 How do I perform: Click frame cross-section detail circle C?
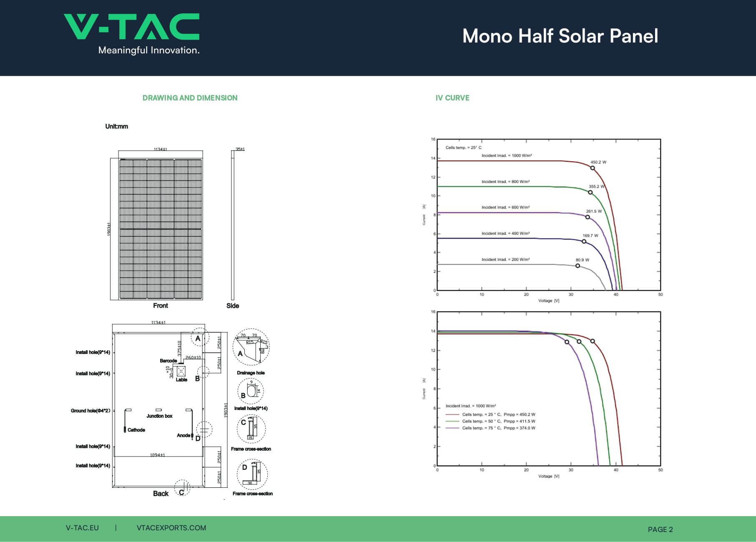click(251, 429)
